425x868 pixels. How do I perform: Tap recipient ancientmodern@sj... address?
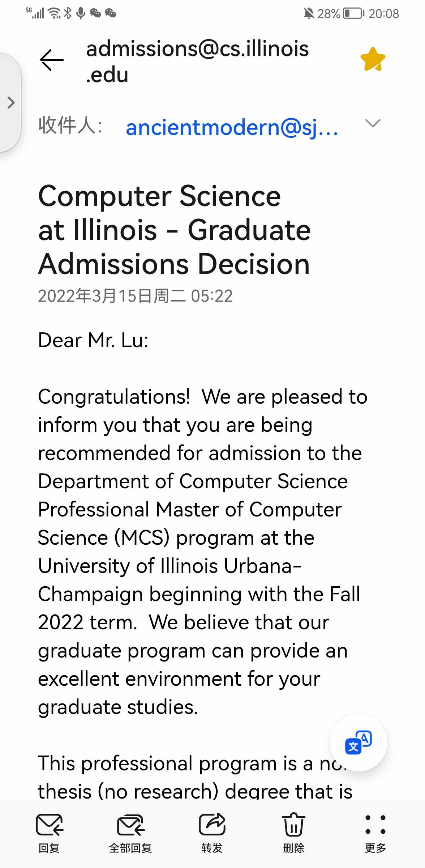[x=232, y=127]
